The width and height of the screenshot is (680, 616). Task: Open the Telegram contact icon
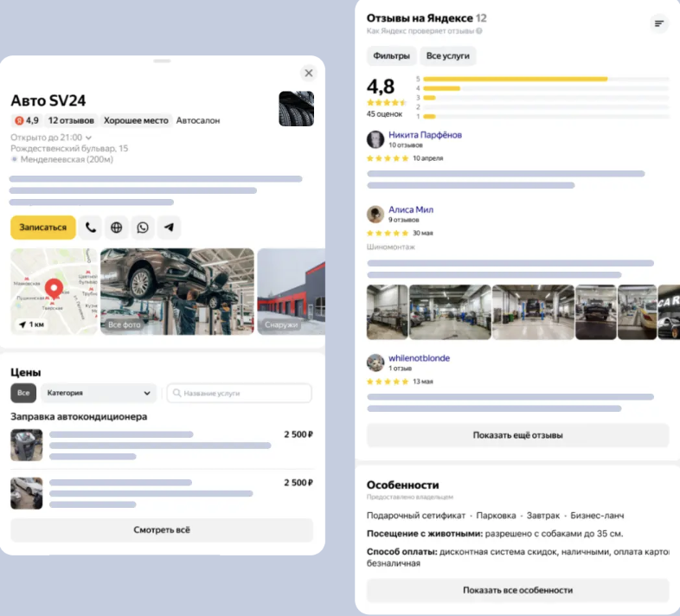point(169,228)
